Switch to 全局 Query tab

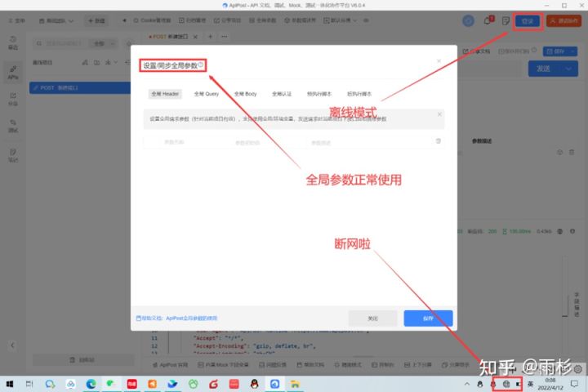tap(207, 94)
